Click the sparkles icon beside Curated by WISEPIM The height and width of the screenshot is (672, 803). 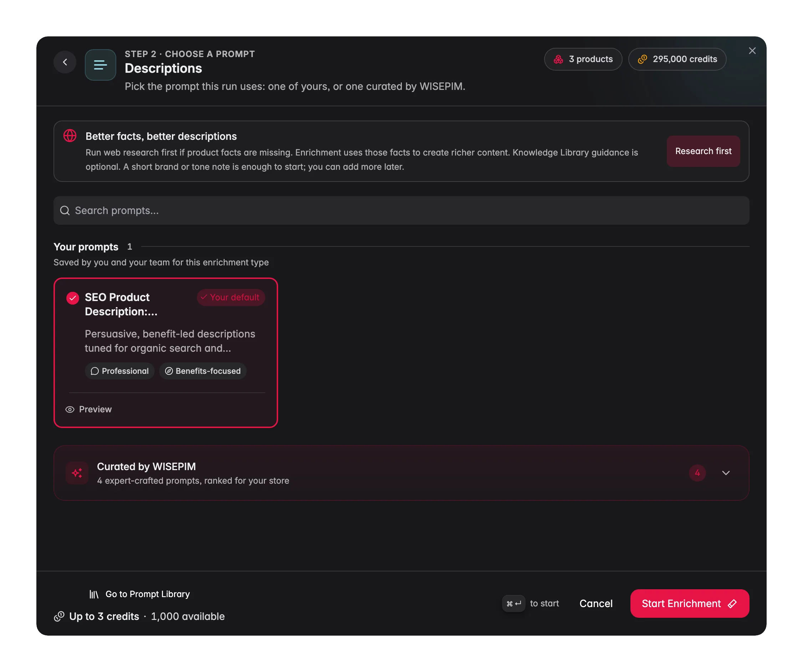(x=77, y=473)
